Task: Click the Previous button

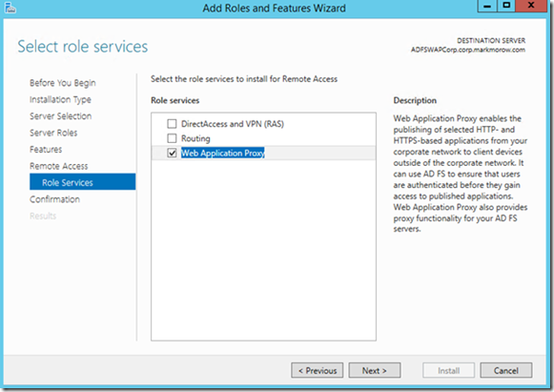Action: click(318, 370)
